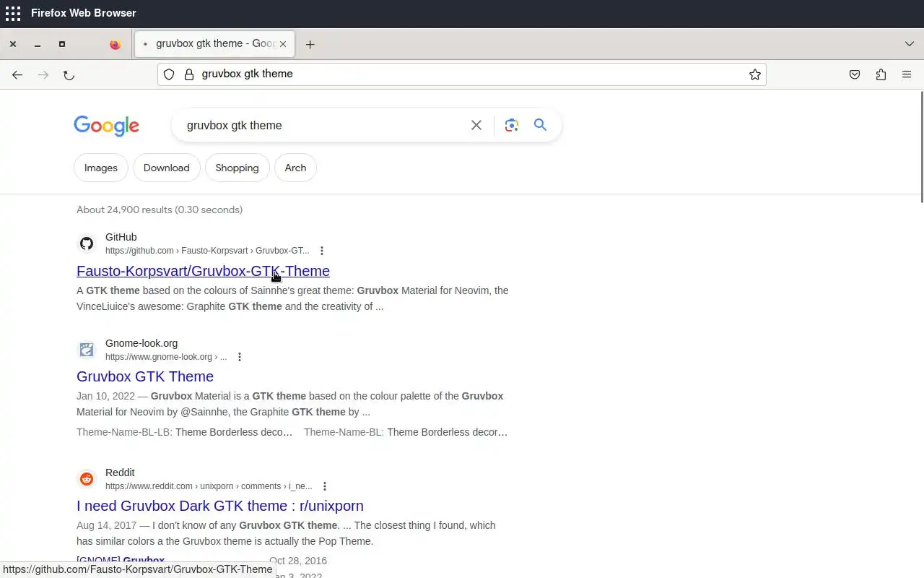Open the Activities app grid icon
This screenshot has width=924, height=578.
pos(13,13)
